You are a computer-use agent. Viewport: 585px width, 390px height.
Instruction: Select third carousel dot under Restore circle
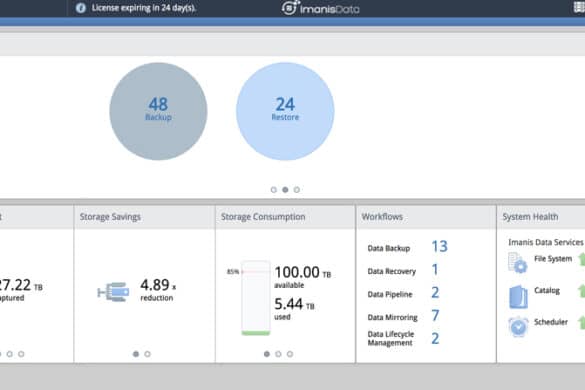point(297,190)
